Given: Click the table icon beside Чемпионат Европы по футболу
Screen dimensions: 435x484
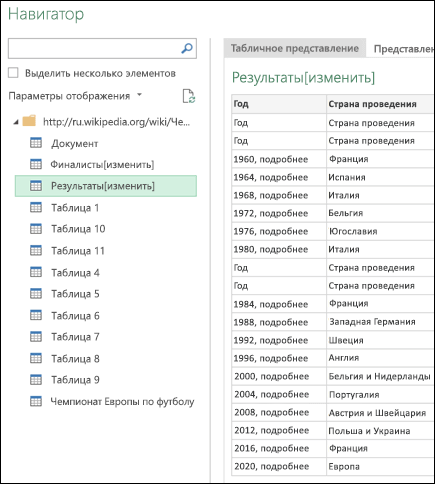Looking at the screenshot, I should pyautogui.click(x=36, y=401).
